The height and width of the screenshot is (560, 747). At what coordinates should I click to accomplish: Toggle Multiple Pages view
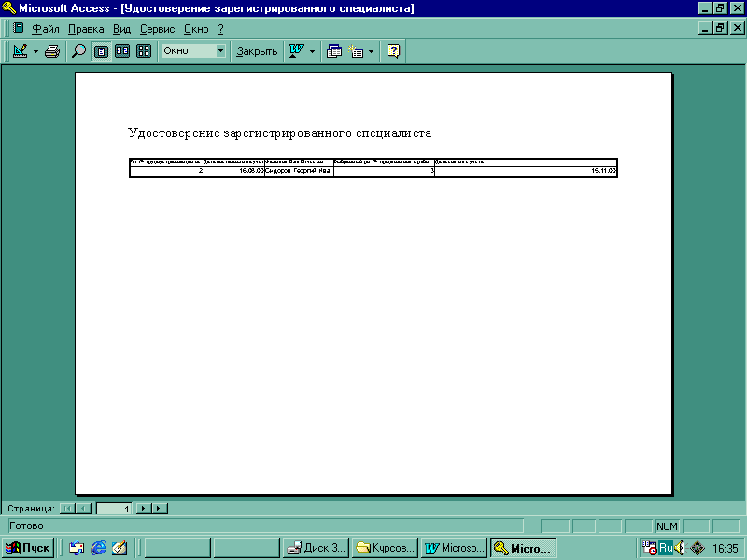click(x=144, y=51)
